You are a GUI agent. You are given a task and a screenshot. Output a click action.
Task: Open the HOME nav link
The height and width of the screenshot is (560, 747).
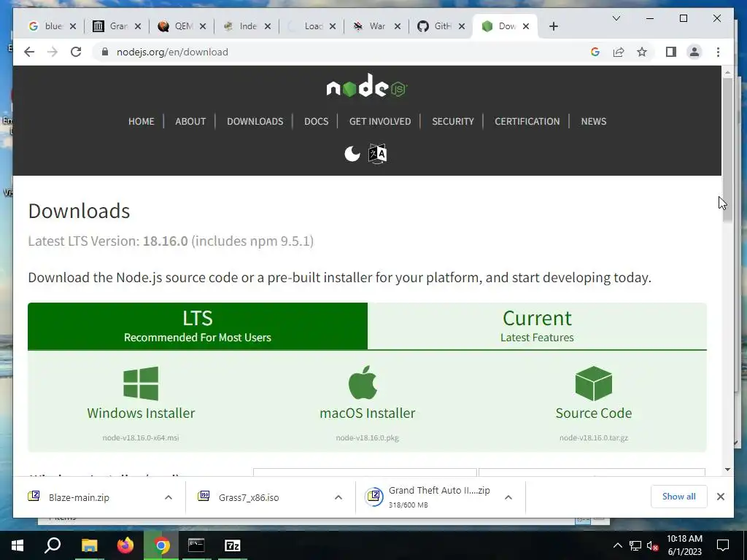(x=141, y=122)
